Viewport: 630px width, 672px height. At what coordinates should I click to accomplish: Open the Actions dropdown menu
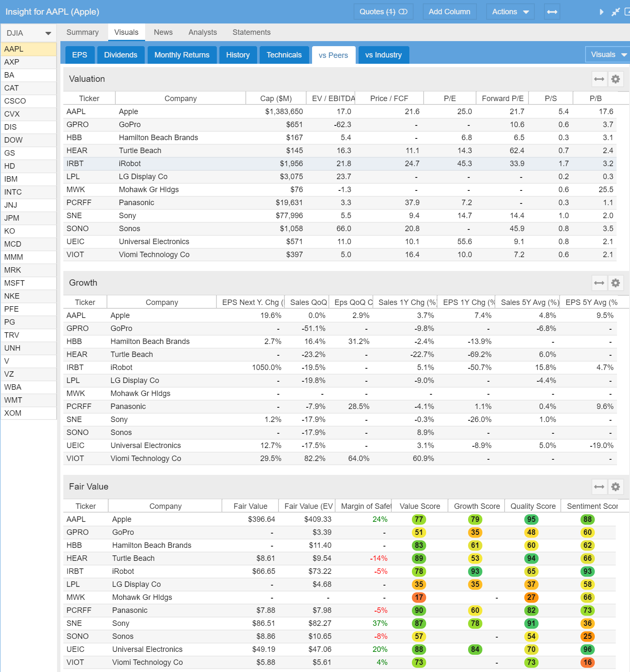pyautogui.click(x=510, y=12)
